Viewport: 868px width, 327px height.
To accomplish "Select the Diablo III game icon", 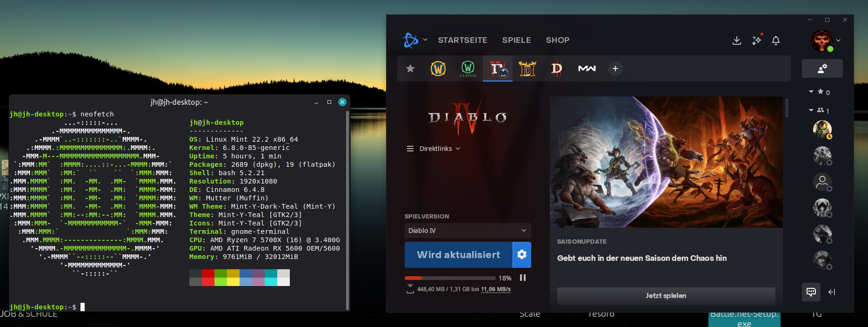I will click(x=556, y=68).
